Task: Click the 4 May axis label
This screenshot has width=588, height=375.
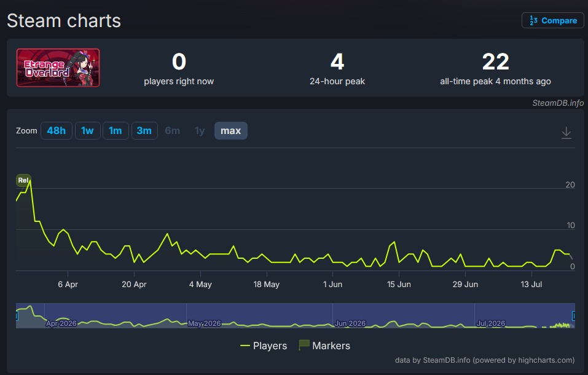Action: point(201,285)
